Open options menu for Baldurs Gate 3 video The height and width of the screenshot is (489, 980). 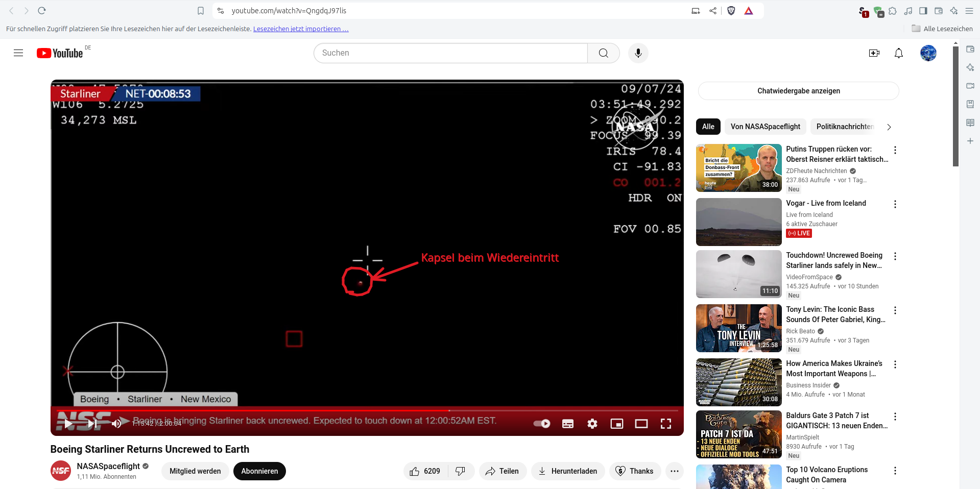tap(895, 417)
